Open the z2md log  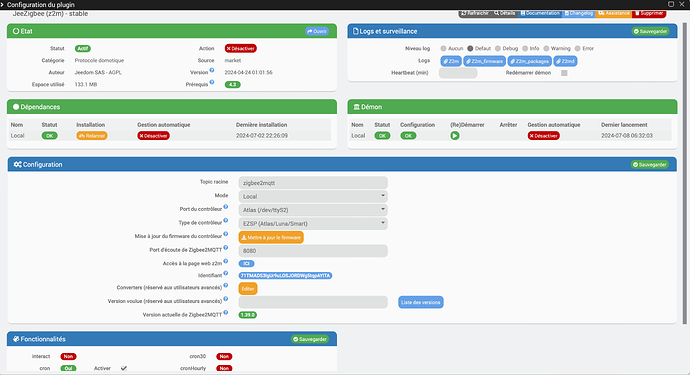point(565,61)
